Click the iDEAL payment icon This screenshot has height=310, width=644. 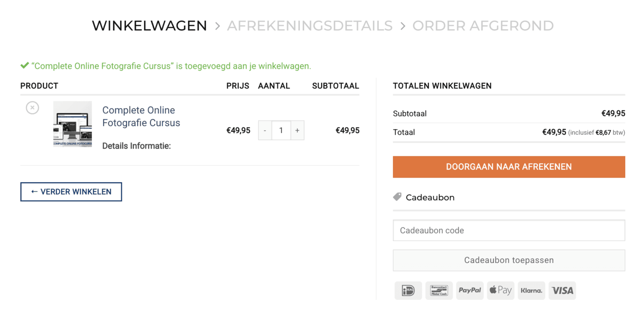click(408, 290)
